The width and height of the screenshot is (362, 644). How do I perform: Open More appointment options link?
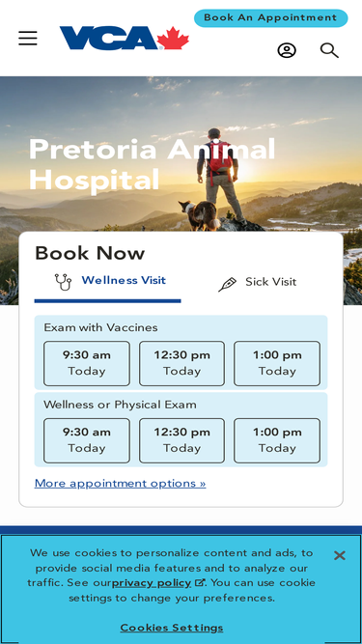121,484
